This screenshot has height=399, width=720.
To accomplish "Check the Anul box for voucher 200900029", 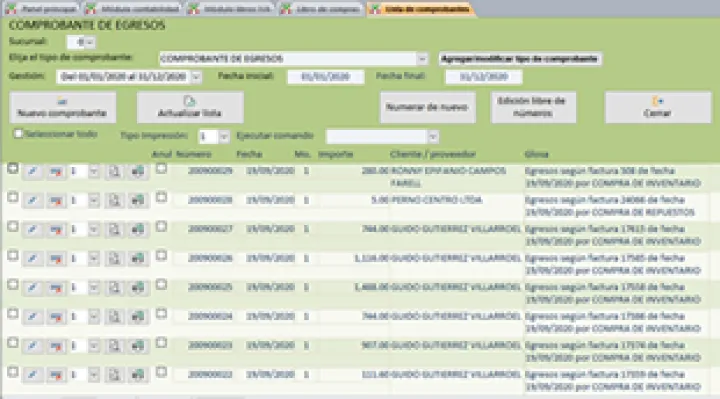I will tap(161, 169).
